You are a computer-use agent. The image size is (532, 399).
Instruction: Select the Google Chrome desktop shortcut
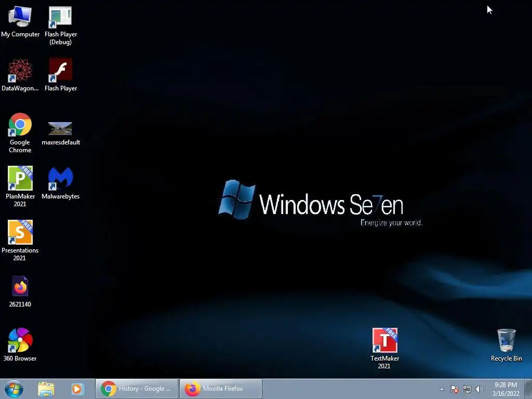tap(20, 132)
